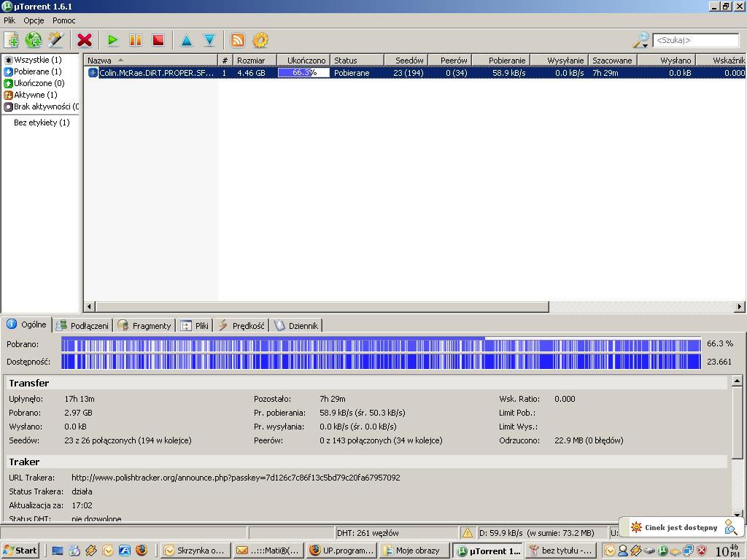This screenshot has width=747, height=560.
Task: Sort list by Pobieranie column header
Action: coord(501,61)
